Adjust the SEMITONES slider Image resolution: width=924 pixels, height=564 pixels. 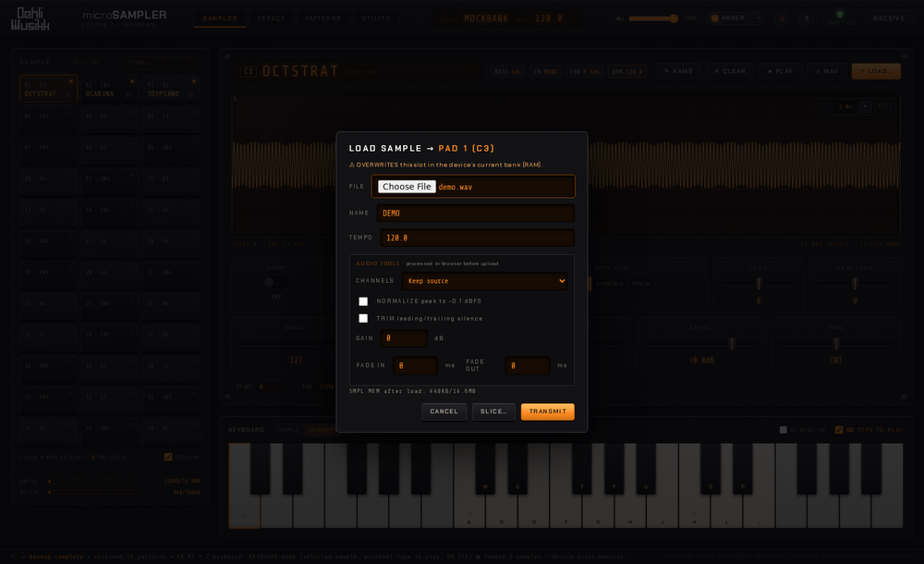click(x=855, y=284)
